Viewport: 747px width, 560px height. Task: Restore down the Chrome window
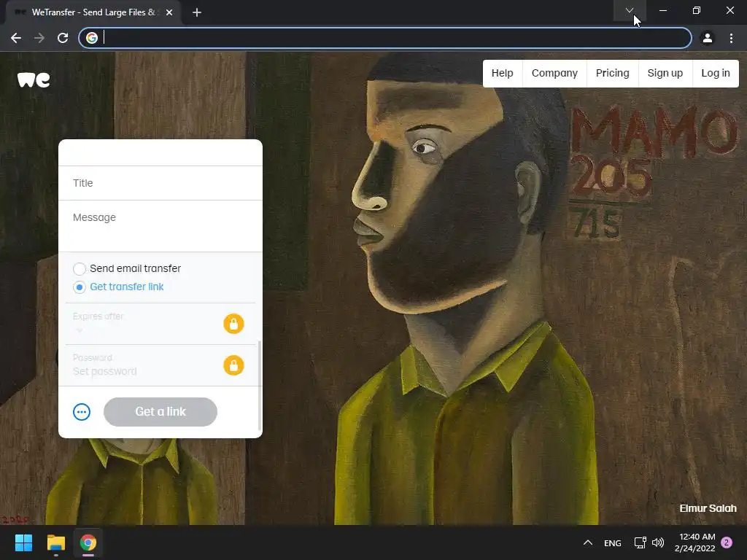pyautogui.click(x=697, y=10)
